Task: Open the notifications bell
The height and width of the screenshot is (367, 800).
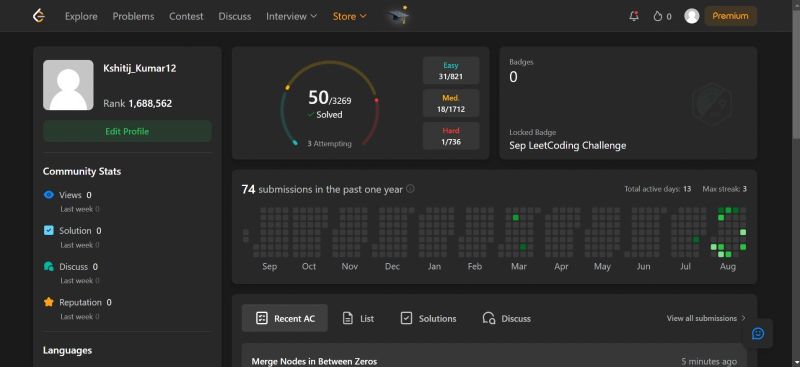Action: 634,16
